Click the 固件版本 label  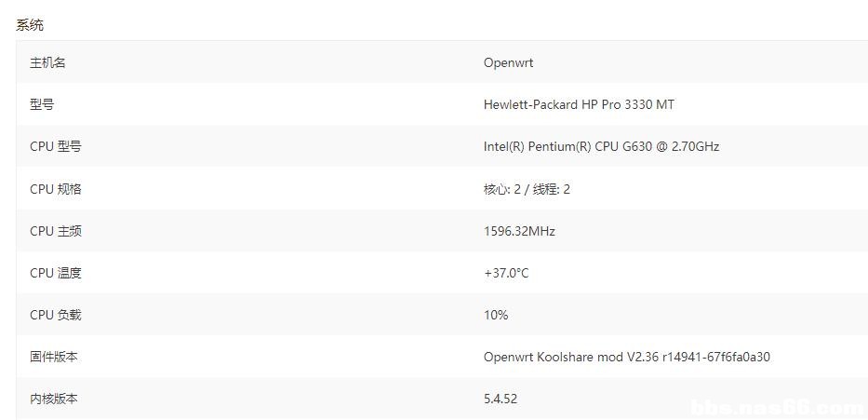point(54,357)
